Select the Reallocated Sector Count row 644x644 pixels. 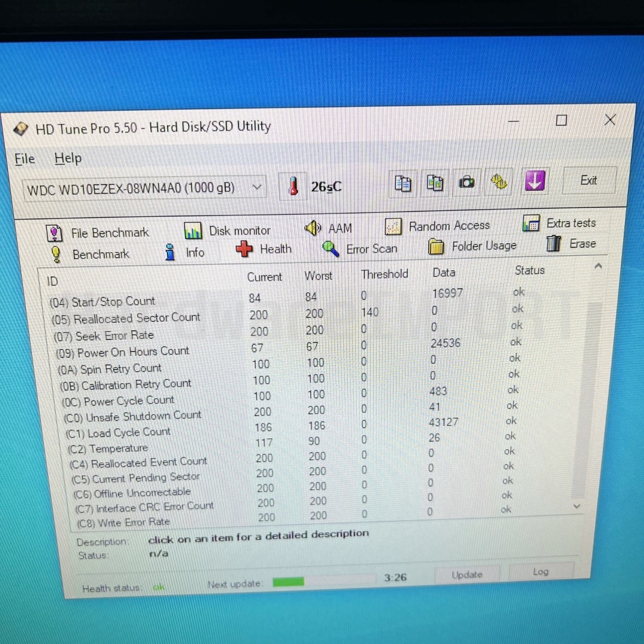[x=137, y=318]
